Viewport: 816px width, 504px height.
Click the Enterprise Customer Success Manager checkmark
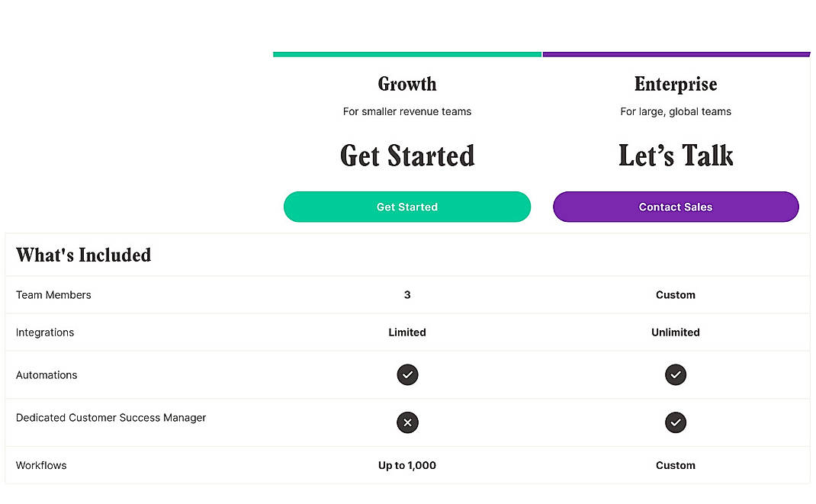676,422
